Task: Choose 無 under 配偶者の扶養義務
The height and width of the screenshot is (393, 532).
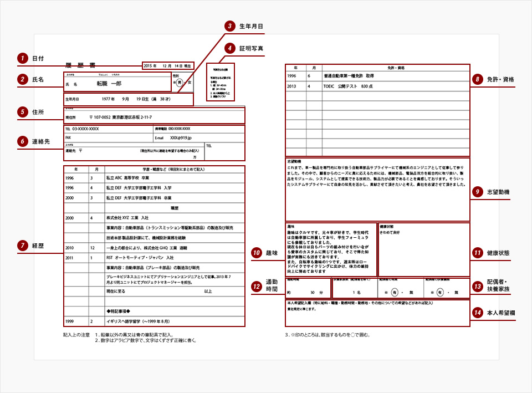Action: 456,292
